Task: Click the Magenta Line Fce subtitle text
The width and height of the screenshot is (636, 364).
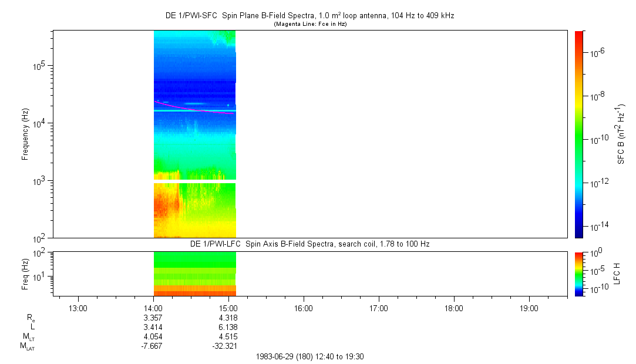Action: [311, 23]
